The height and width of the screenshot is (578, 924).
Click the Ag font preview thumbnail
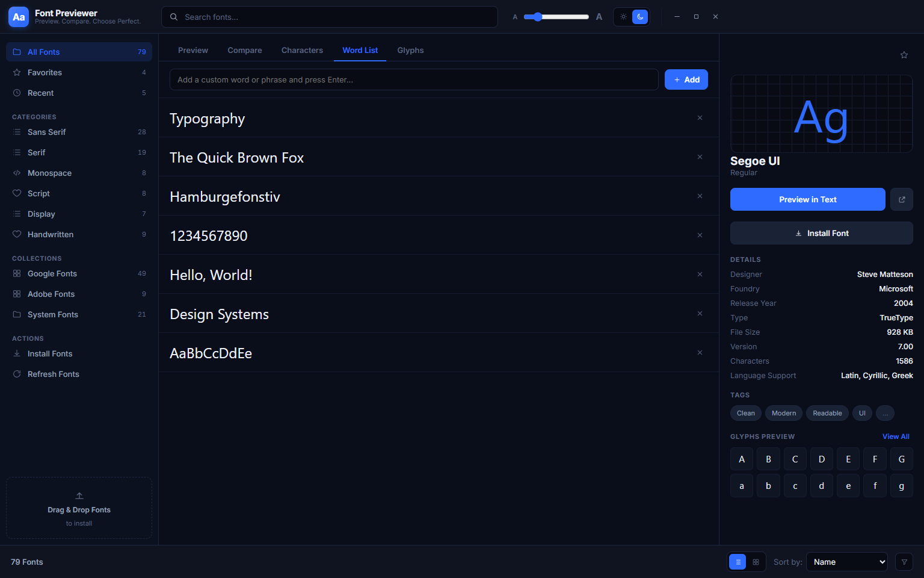click(822, 114)
